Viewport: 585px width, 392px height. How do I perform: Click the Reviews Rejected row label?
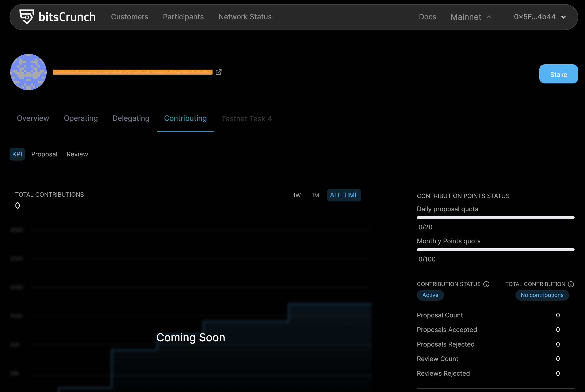(x=443, y=373)
